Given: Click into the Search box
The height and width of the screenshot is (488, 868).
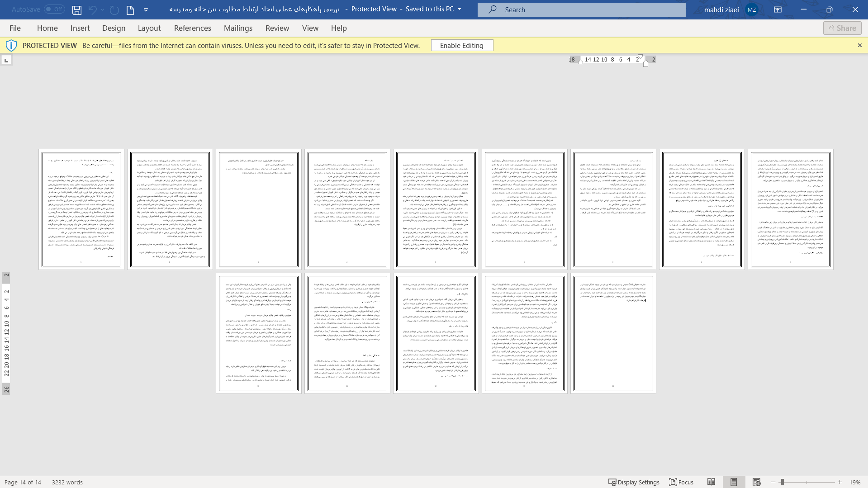Looking at the screenshot, I should coord(581,9).
